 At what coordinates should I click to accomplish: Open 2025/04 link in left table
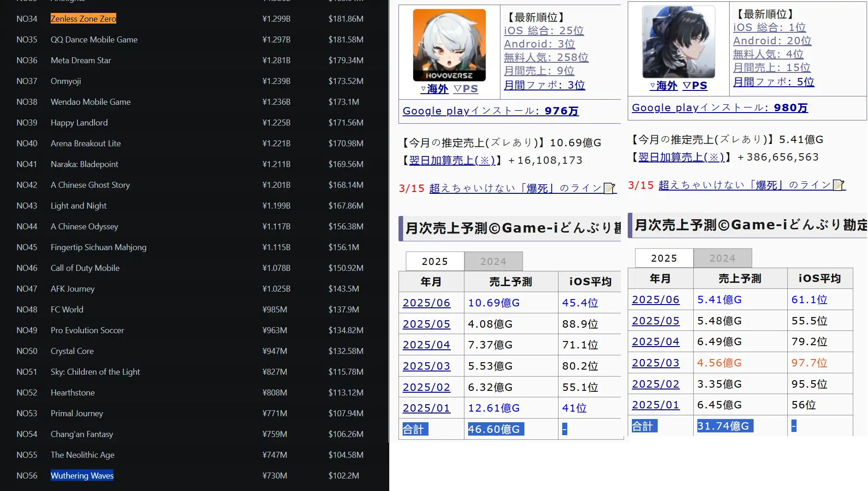(x=426, y=345)
